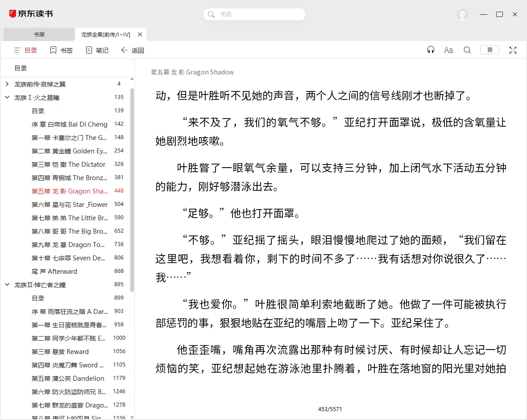Collapse 龙族II·悼亡者之瞳 section
The image size is (527, 420).
tap(7, 285)
